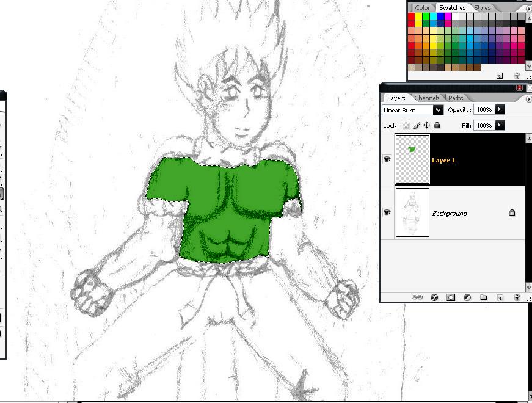
Task: Create a new layer group folder
Action: click(x=483, y=297)
